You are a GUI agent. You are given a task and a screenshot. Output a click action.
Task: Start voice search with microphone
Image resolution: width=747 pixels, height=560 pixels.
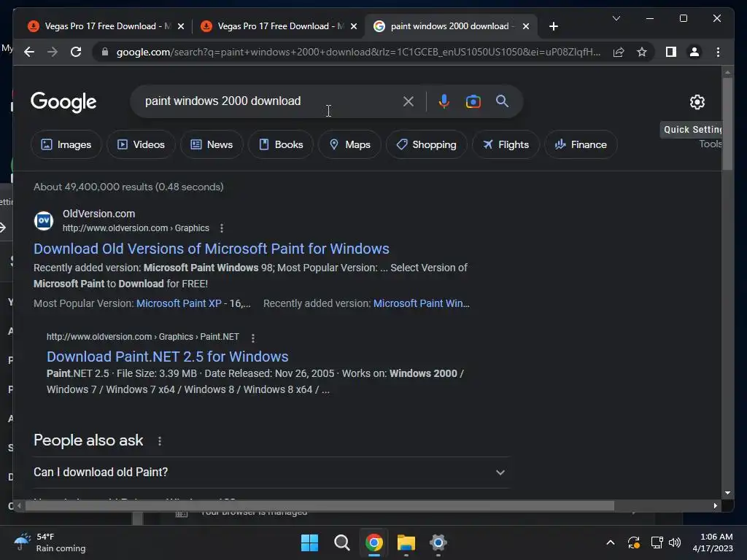[444, 101]
